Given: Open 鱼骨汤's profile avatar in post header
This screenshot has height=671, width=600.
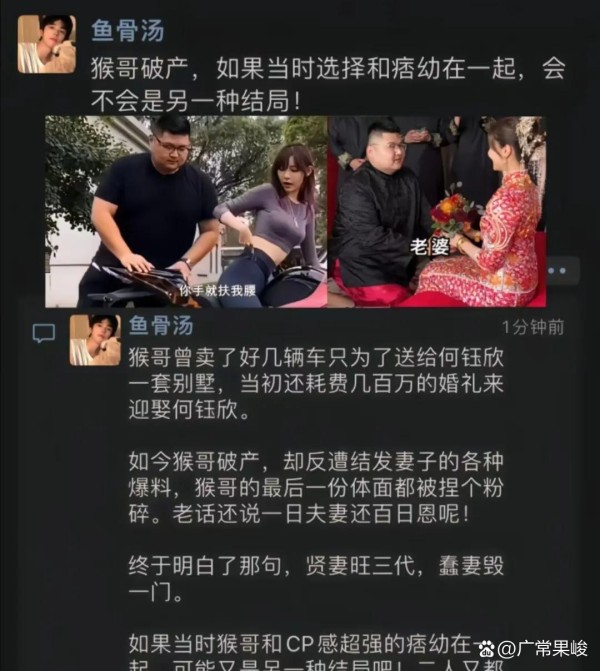Looking at the screenshot, I should (47, 45).
